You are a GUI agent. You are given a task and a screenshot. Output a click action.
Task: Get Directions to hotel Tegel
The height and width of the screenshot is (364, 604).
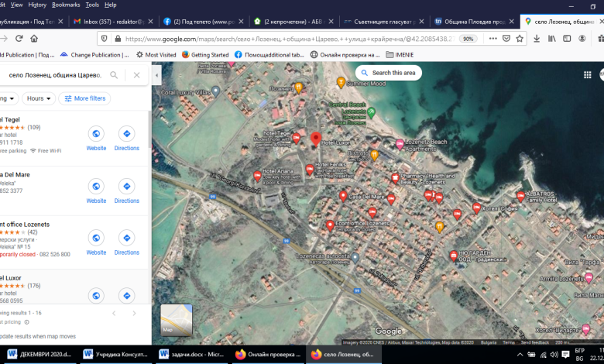(x=127, y=139)
